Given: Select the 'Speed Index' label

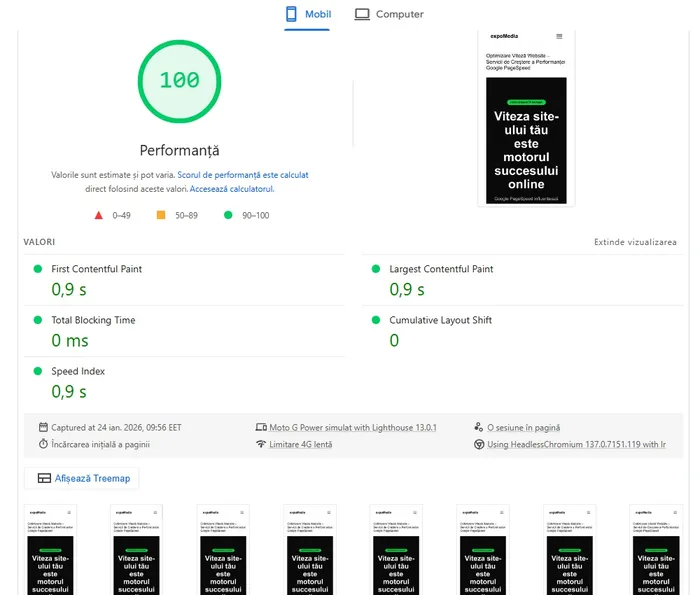Looking at the screenshot, I should pos(78,371).
